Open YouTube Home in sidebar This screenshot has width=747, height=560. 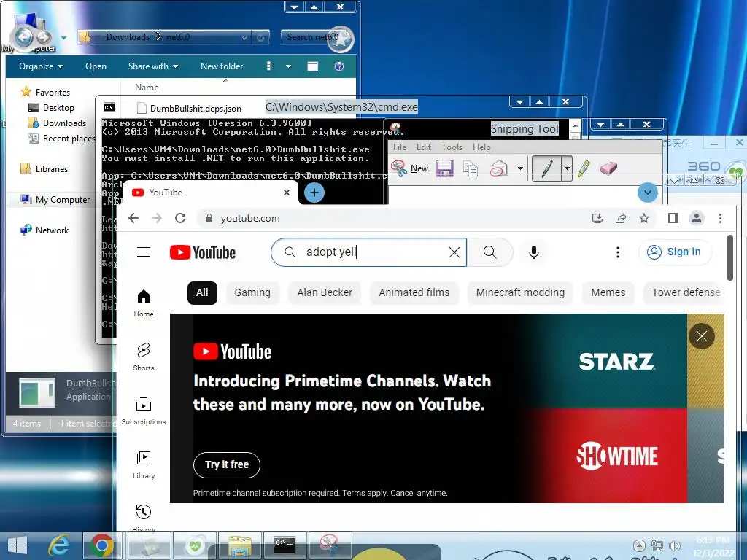(x=144, y=303)
